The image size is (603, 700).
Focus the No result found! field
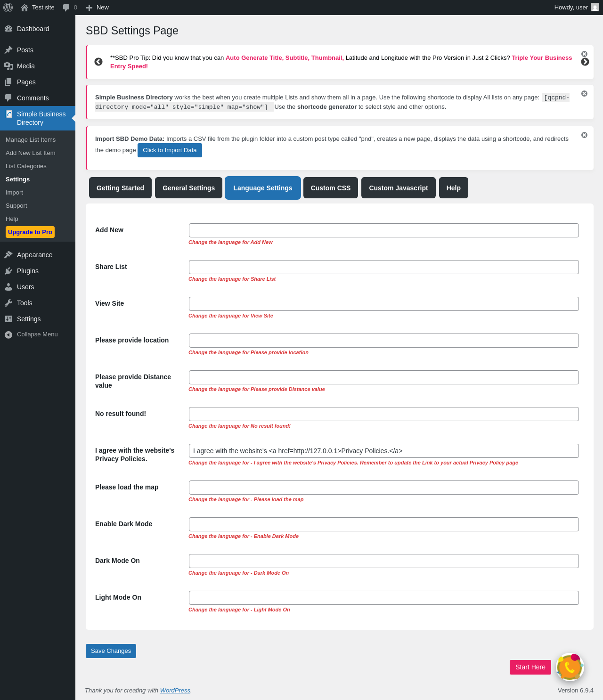click(x=384, y=414)
